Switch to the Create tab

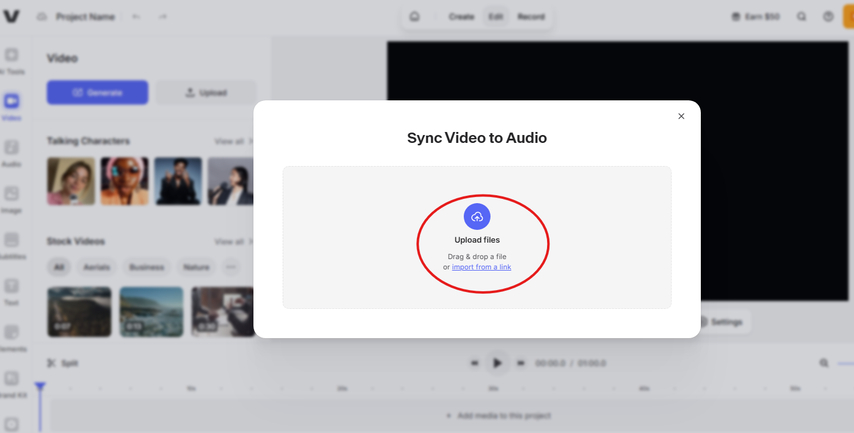pos(461,17)
